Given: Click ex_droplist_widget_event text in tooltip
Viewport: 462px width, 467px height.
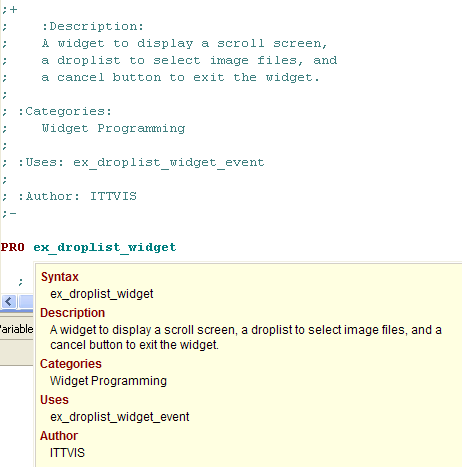Looking at the screenshot, I should point(120,417).
